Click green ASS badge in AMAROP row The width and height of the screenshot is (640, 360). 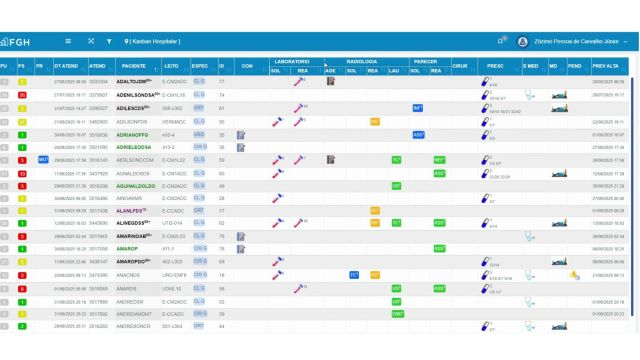pyautogui.click(x=439, y=249)
